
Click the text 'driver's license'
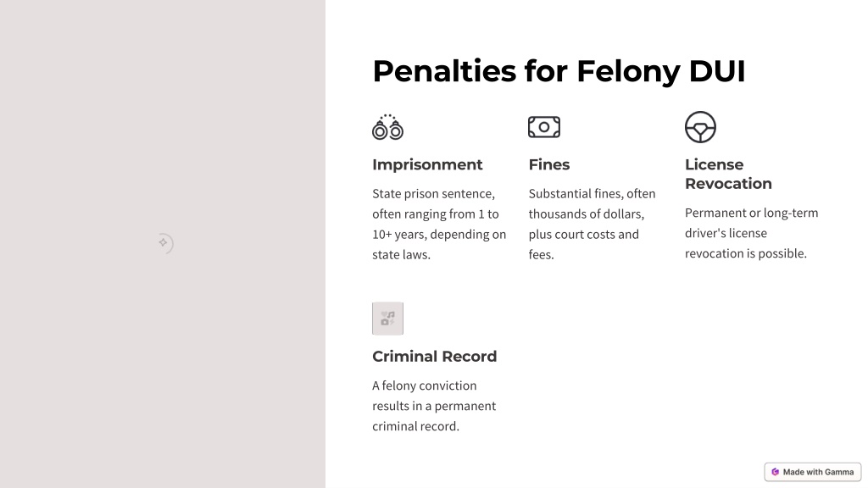tap(726, 233)
